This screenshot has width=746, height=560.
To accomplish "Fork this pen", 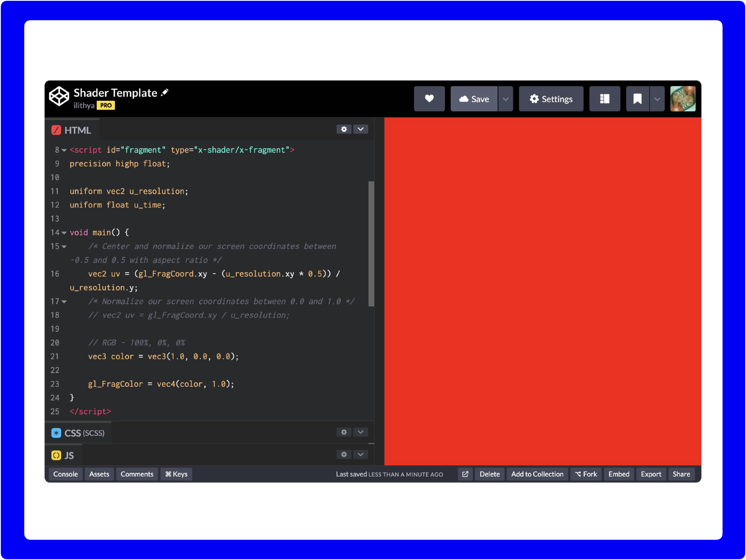I will [586, 474].
